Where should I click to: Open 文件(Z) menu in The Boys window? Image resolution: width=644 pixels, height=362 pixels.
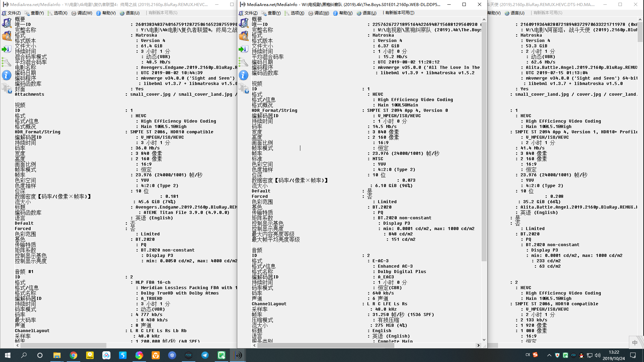248,13
